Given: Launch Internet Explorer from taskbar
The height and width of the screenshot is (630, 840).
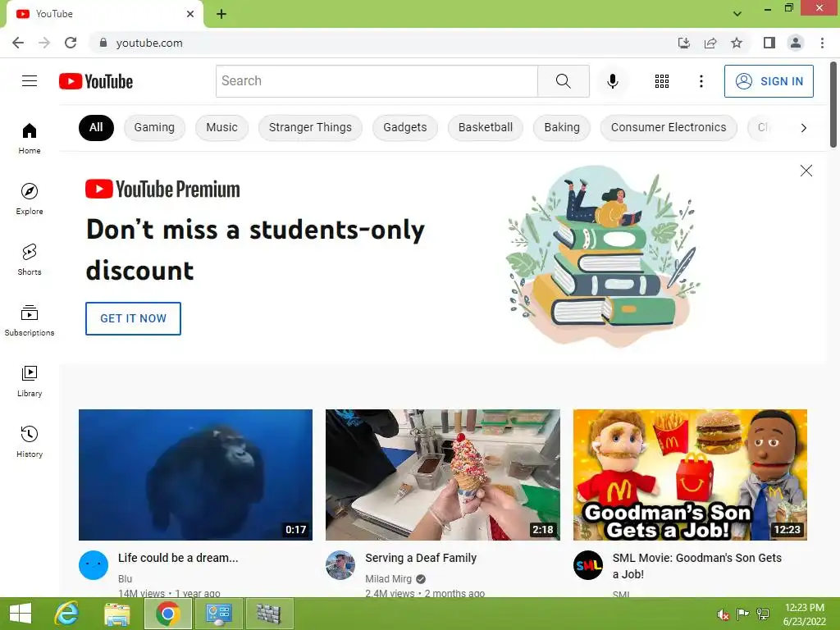Looking at the screenshot, I should [67, 614].
